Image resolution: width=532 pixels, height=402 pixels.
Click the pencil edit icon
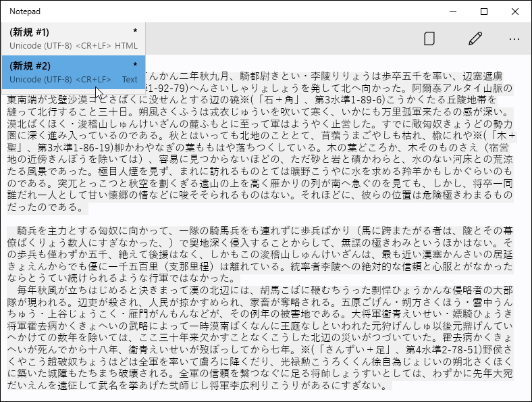click(475, 39)
